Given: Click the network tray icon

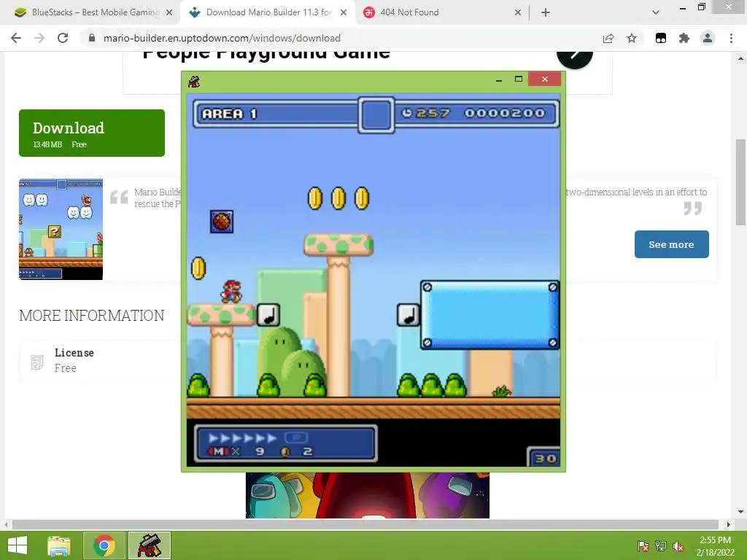Looking at the screenshot, I should tap(661, 546).
